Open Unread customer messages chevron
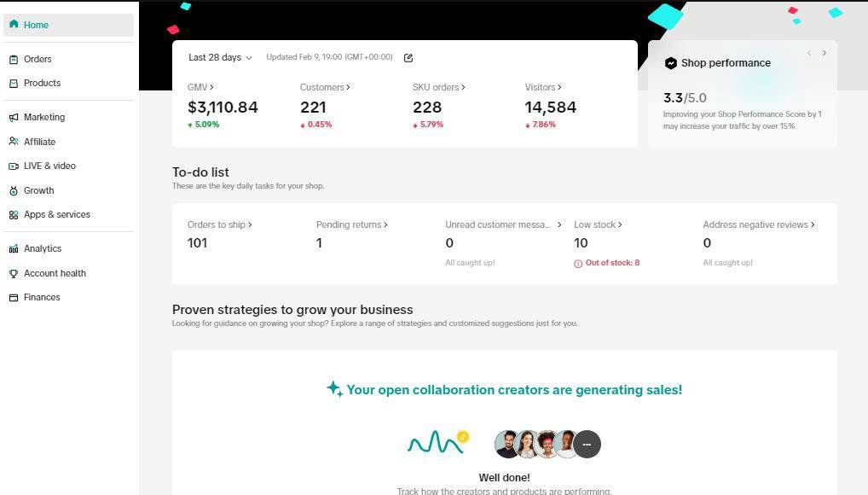This screenshot has width=868, height=495. [559, 224]
